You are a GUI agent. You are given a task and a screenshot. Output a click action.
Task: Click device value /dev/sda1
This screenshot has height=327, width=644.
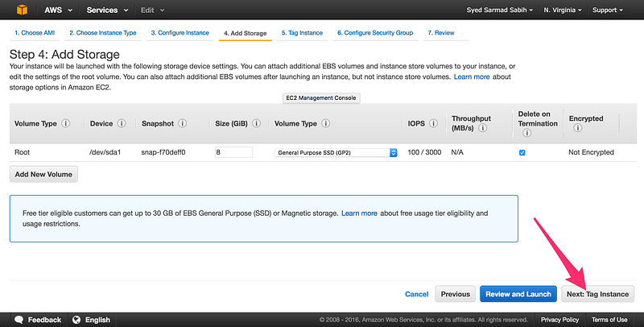(105, 152)
